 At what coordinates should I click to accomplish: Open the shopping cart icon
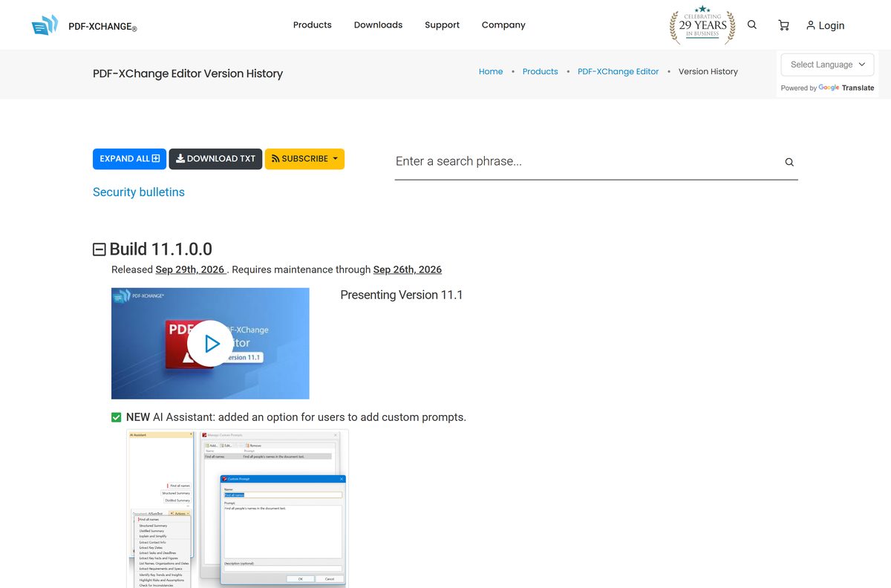(783, 25)
